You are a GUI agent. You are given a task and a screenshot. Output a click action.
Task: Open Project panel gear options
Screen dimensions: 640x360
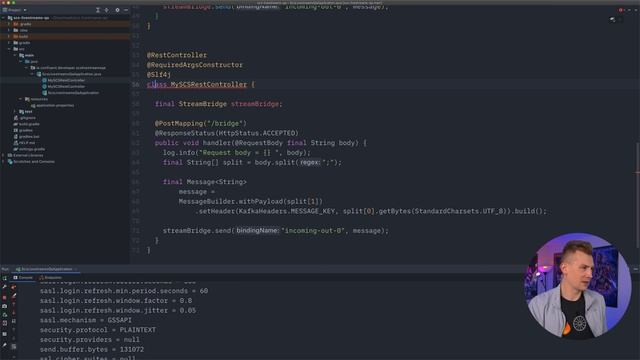[117, 10]
